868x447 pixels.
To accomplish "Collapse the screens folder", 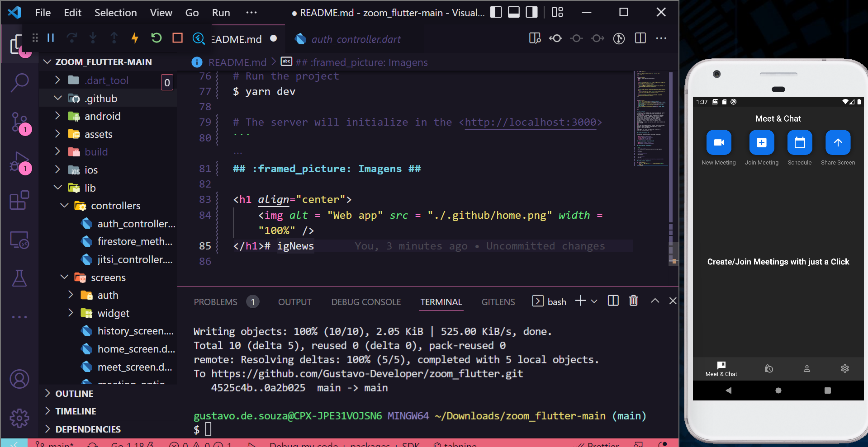I will [x=108, y=278].
